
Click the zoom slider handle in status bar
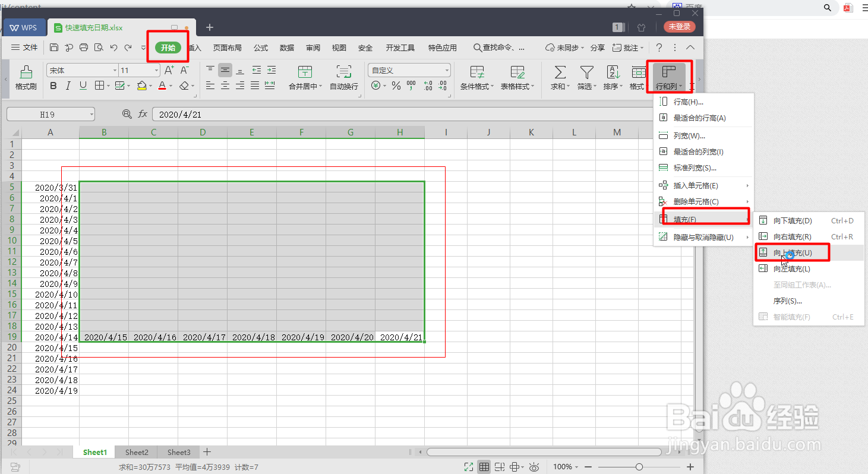(x=639, y=467)
